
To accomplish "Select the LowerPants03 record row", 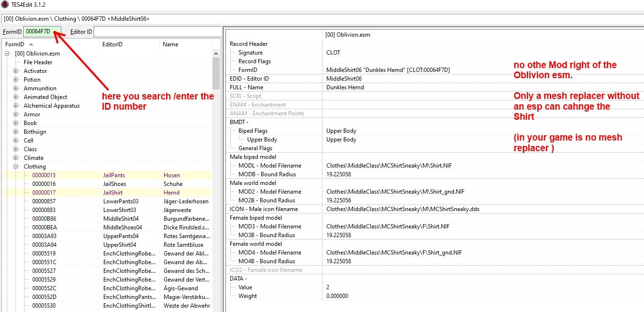I will click(x=107, y=201).
